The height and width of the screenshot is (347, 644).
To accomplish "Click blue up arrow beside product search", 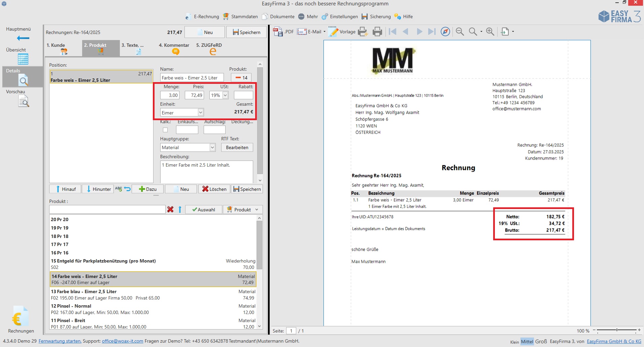I will [x=180, y=209].
